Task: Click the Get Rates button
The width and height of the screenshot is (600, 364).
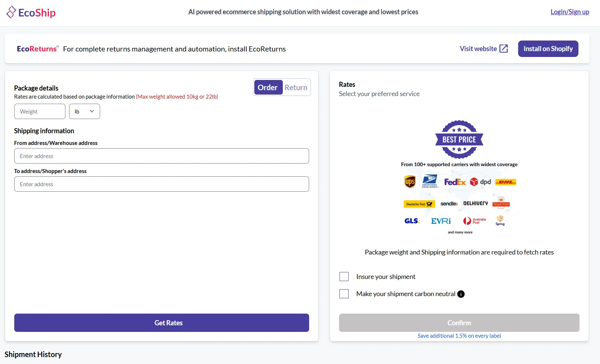Action: click(162, 323)
